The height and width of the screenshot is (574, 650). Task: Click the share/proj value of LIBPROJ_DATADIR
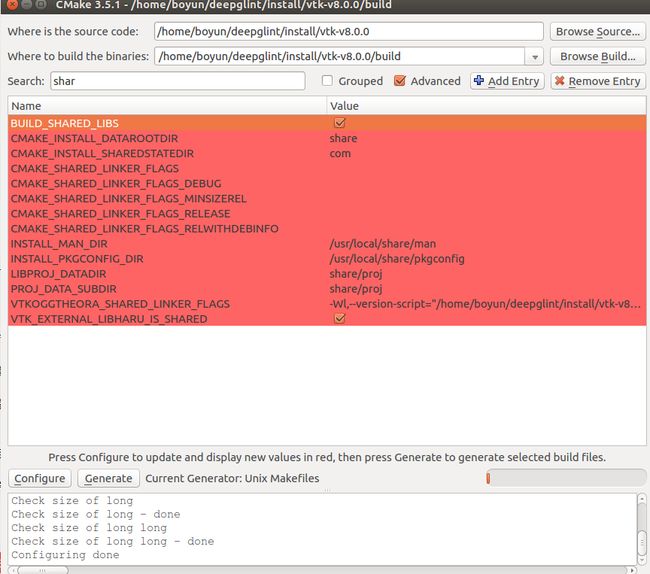point(356,274)
